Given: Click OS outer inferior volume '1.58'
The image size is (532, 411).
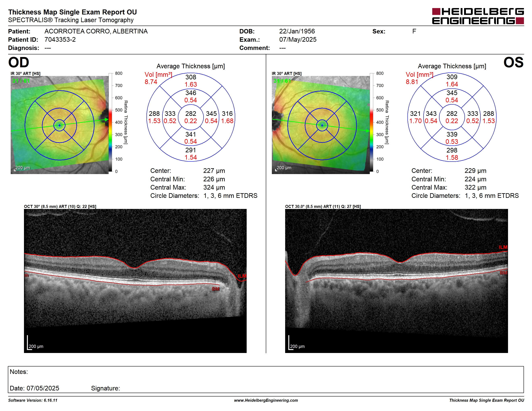Looking at the screenshot, I should click(452, 158).
